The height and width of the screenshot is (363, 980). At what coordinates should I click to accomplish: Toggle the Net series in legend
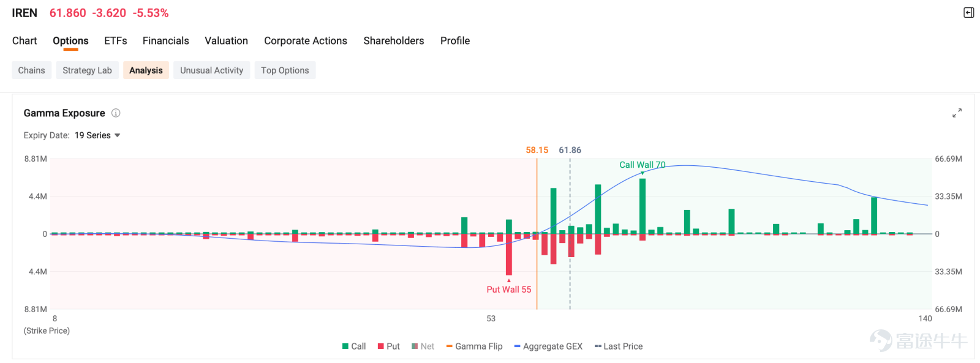(x=423, y=346)
